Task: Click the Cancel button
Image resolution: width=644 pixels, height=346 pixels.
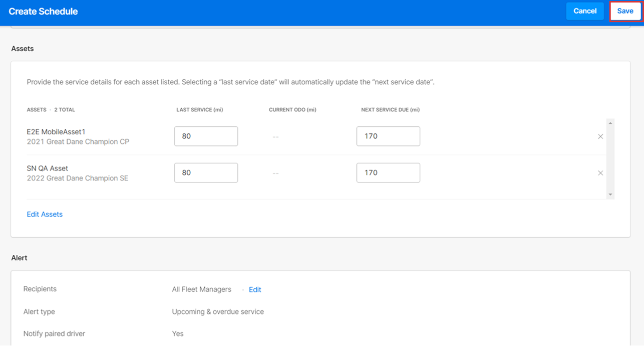Action: coord(585,11)
